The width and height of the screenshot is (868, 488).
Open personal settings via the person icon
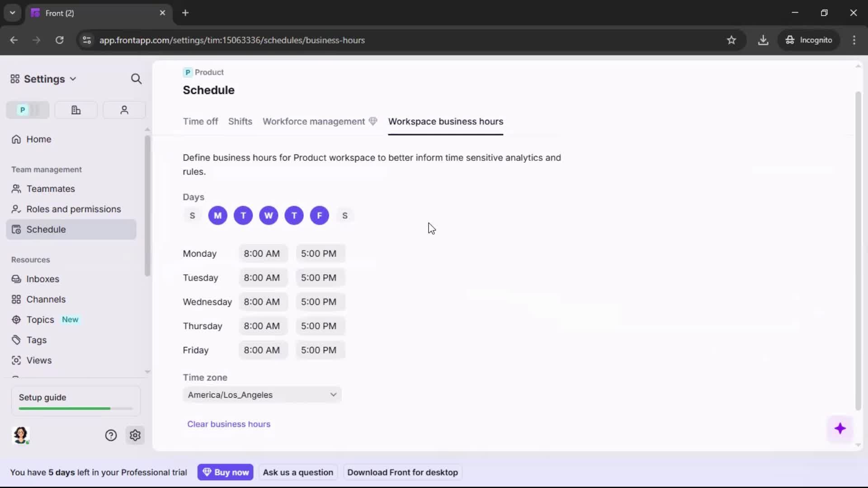point(124,110)
